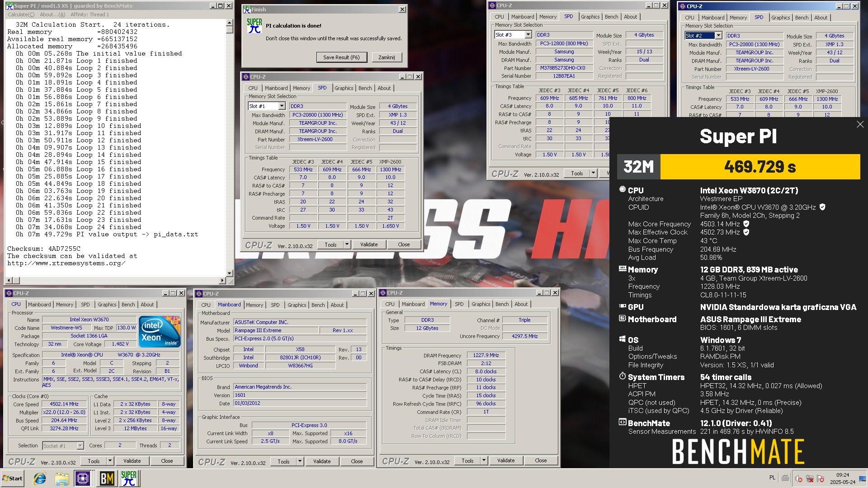The height and width of the screenshot is (488, 868).
Task: Click Tools button in CPU-Z Memory window
Action: 467,460
